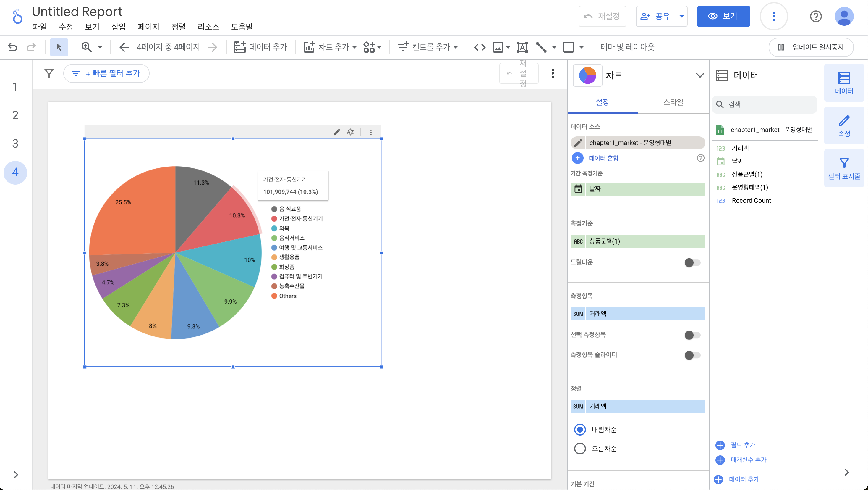Click the embed URL code icon
This screenshot has height=490, width=868.
(480, 47)
